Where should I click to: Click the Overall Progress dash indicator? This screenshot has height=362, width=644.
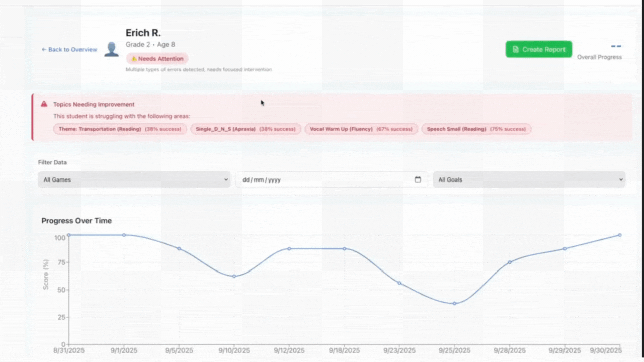coord(616,46)
